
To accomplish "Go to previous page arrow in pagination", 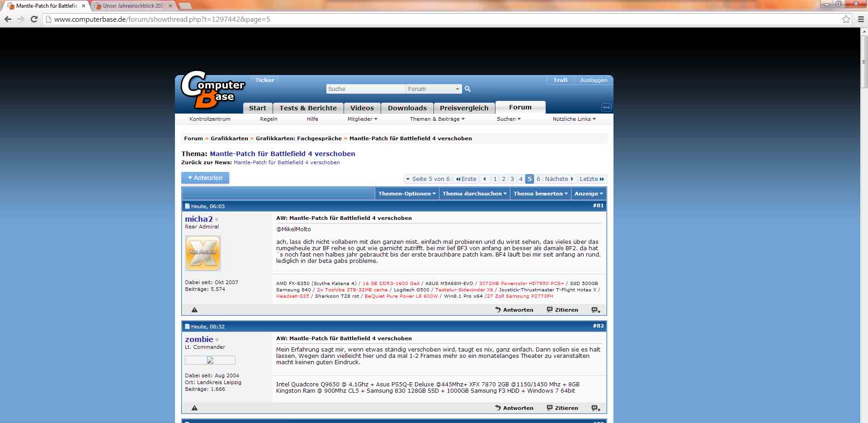I will pyautogui.click(x=485, y=179).
